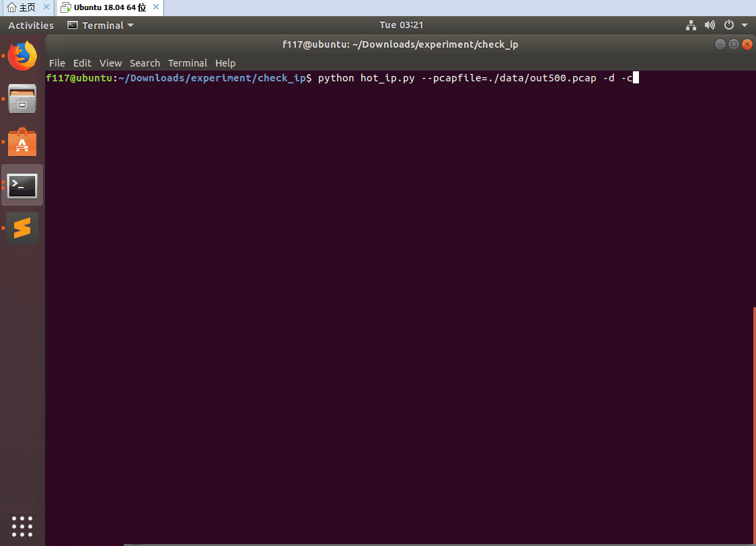
Task: Expand the system menu arrow
Action: pos(745,25)
